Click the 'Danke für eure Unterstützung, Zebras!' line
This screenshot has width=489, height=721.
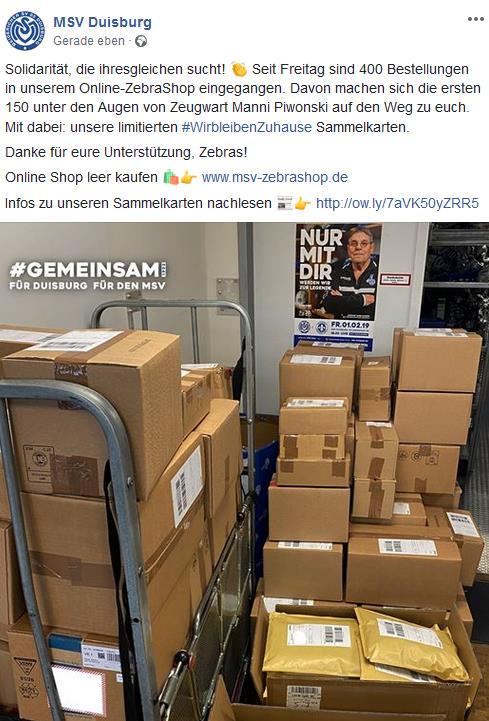(126, 152)
